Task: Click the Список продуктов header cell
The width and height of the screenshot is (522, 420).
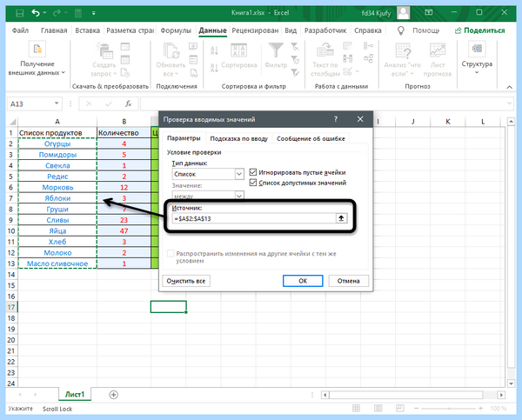Action: coord(57,133)
